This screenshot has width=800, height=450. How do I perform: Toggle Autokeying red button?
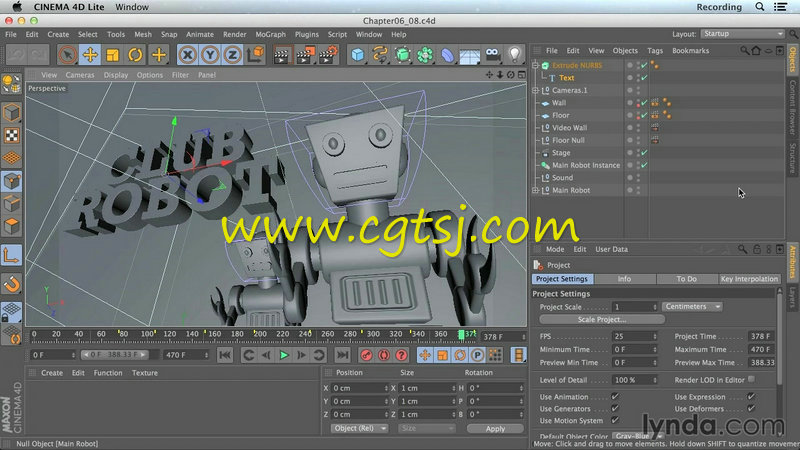click(x=384, y=355)
